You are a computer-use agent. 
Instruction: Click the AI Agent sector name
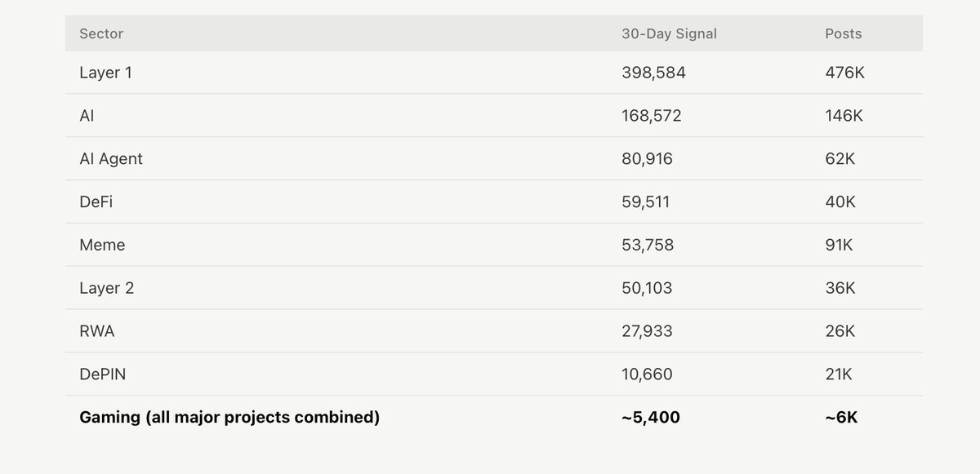click(x=111, y=159)
